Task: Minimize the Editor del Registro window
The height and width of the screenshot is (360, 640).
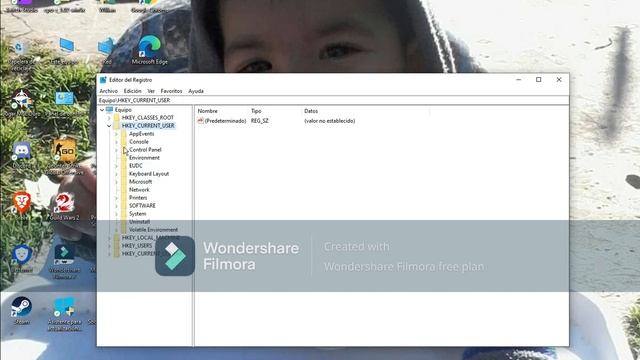Action: 519,80
